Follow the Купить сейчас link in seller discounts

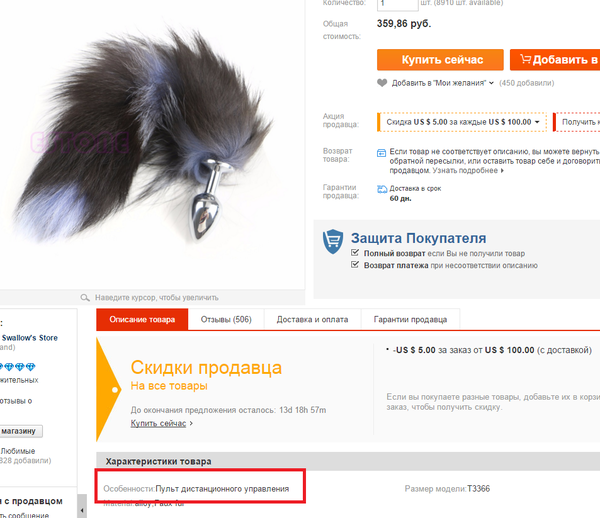(158, 424)
